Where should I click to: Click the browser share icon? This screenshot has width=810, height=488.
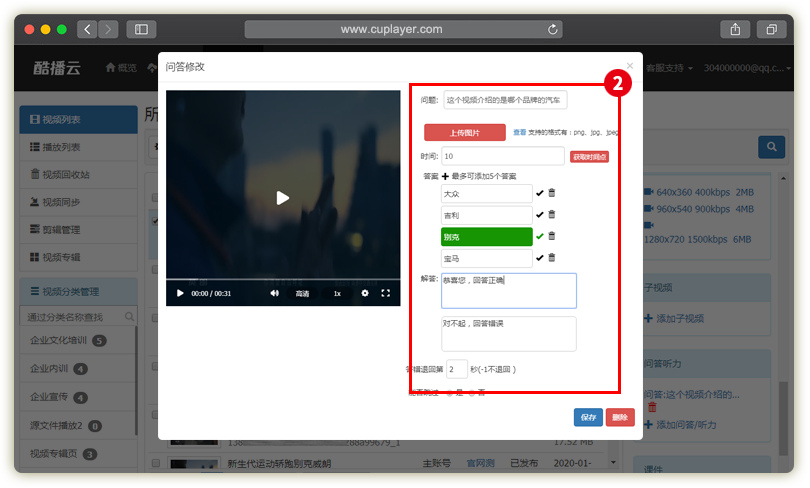[x=735, y=30]
